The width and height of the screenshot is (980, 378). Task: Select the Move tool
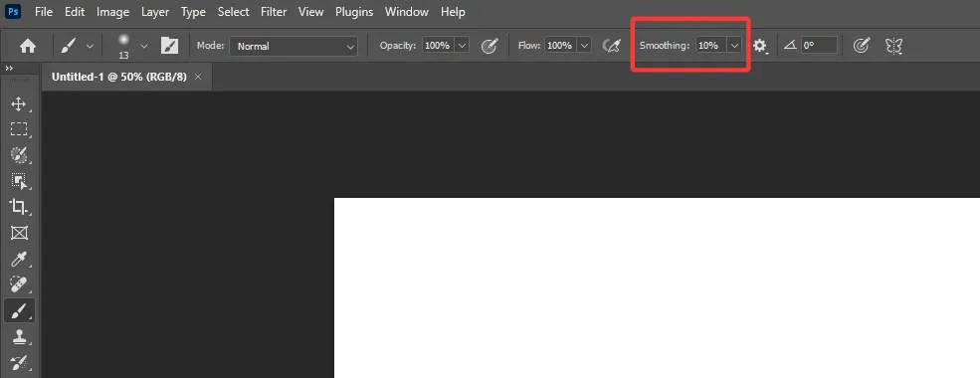click(x=19, y=103)
